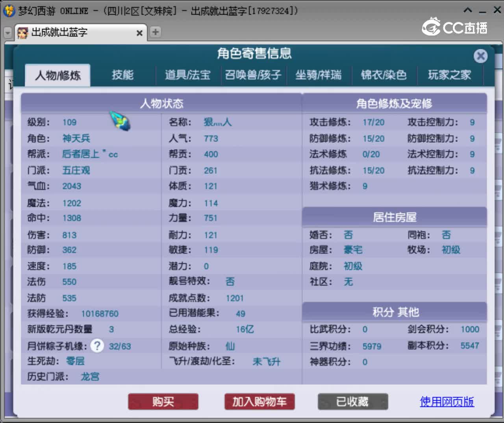Click the 总经验 value 16亿

pos(245,329)
